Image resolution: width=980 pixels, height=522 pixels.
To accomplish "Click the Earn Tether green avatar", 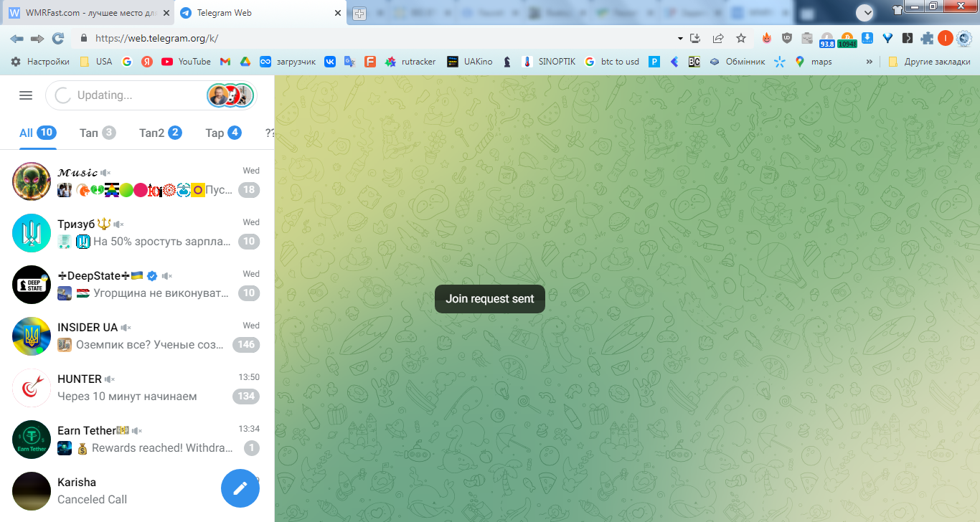I will 32,440.
